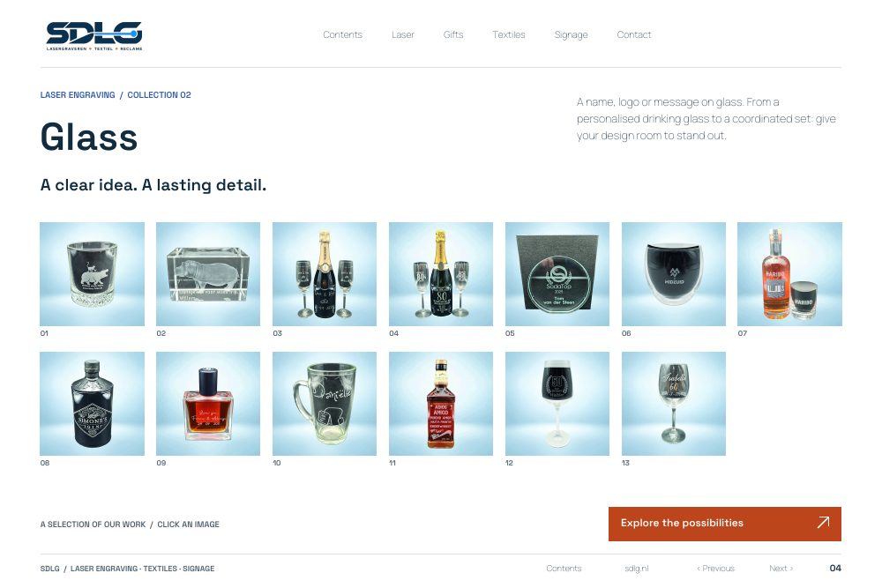Screen dimensions: 882x588
Task: Open image 05 round glass award
Action: pos(557,274)
